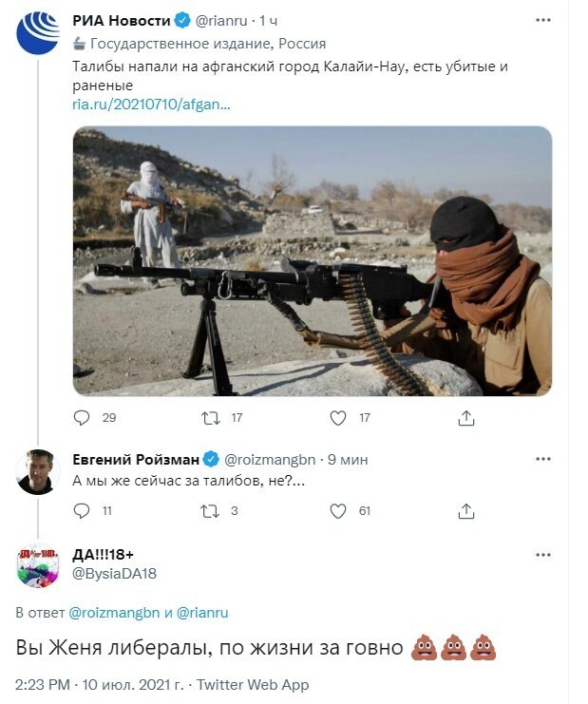Enlarge the machine gun photo

pyautogui.click(x=313, y=261)
